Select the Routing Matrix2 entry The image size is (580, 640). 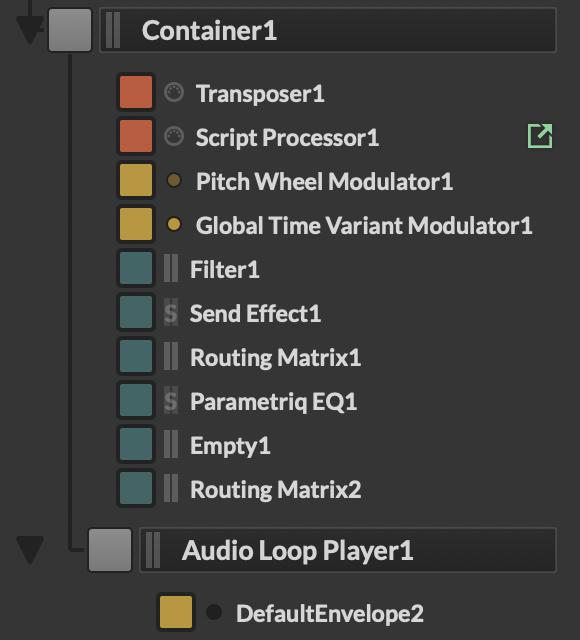coord(276,489)
